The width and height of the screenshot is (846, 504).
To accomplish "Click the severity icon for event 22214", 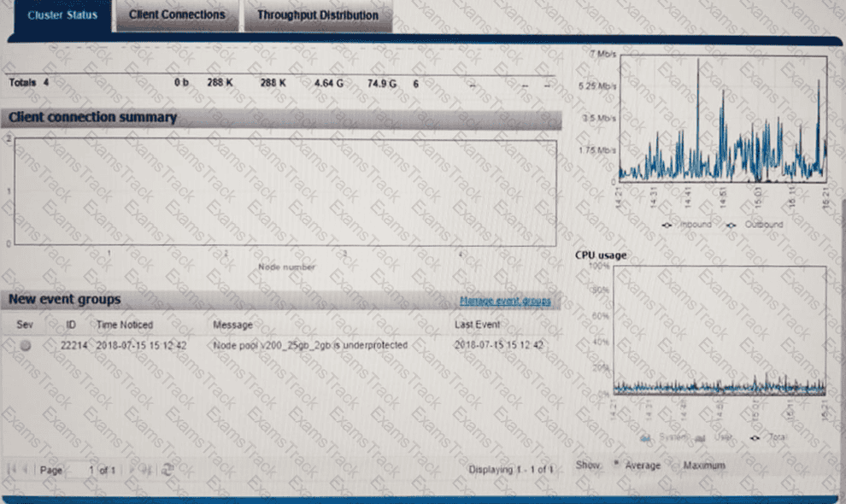I will (x=26, y=345).
